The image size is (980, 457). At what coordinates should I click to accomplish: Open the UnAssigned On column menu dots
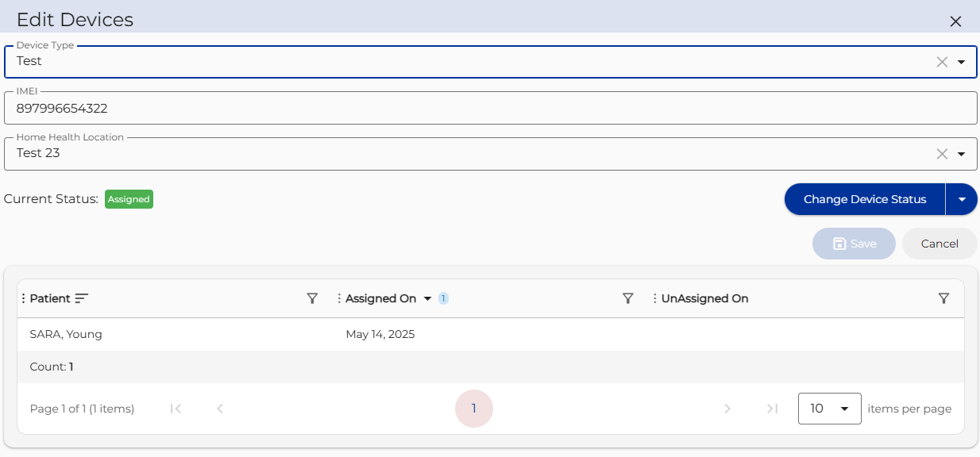655,298
